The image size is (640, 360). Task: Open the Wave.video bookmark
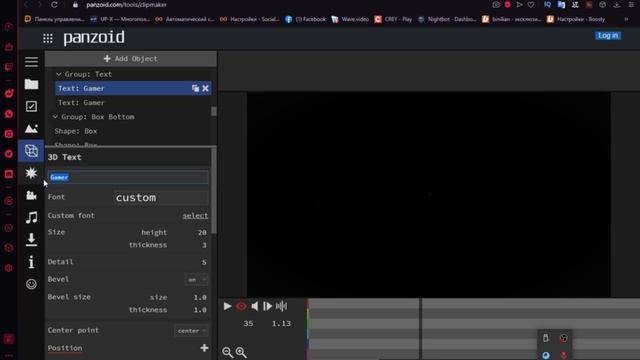tap(350, 19)
